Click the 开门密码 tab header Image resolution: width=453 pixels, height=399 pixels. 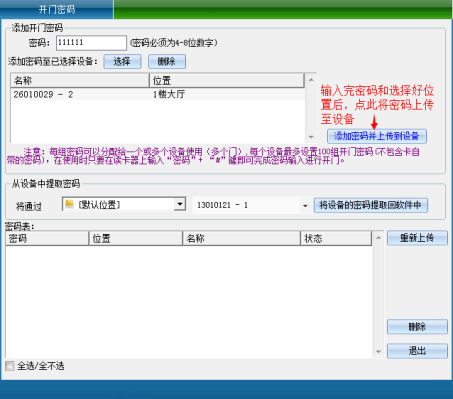coord(57,9)
